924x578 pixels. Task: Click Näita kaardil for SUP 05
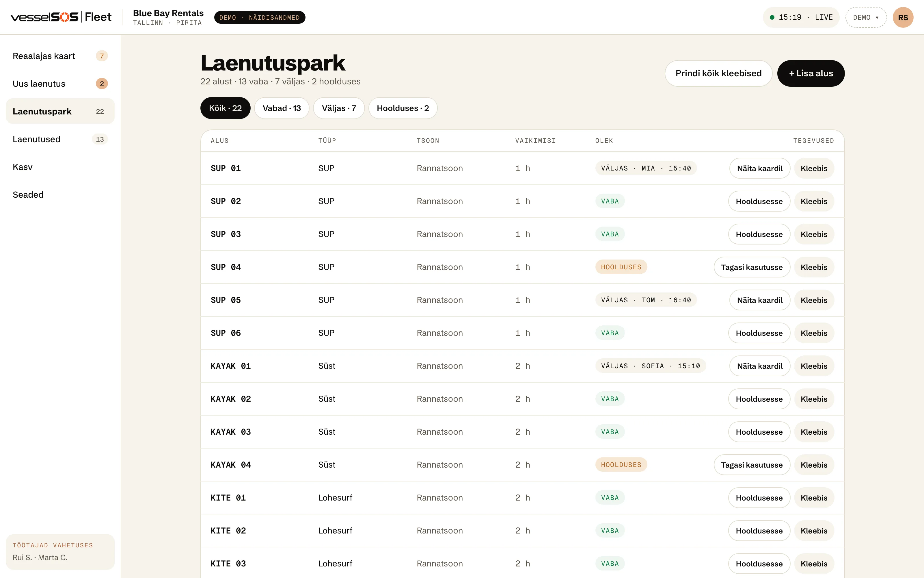(759, 300)
